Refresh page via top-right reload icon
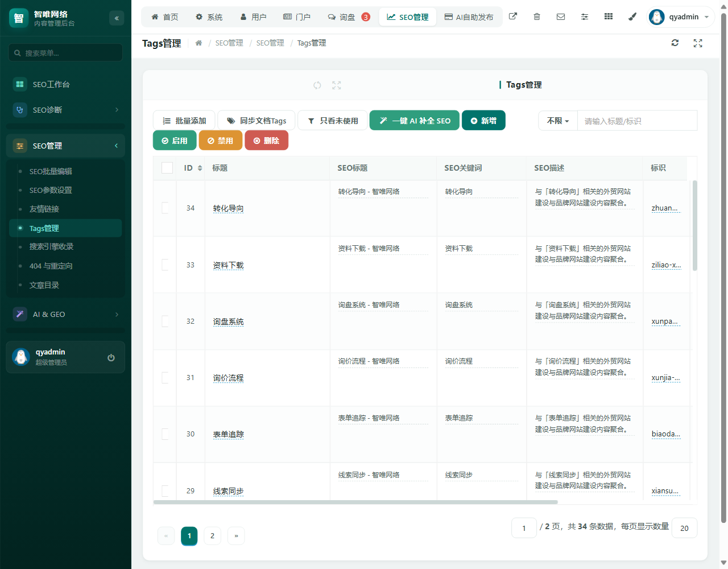Image resolution: width=728 pixels, height=569 pixels. coord(675,43)
